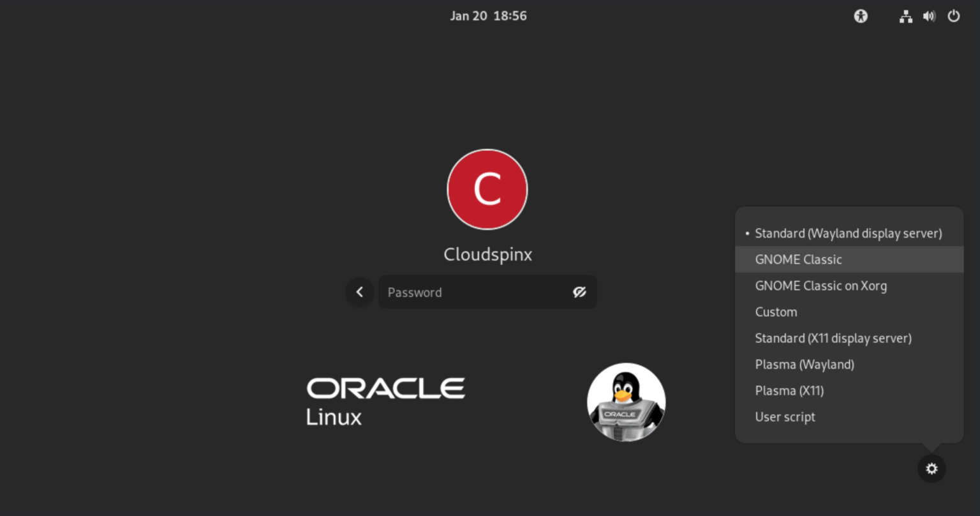
Task: Click the Oracle Linux logo
Action: point(385,401)
